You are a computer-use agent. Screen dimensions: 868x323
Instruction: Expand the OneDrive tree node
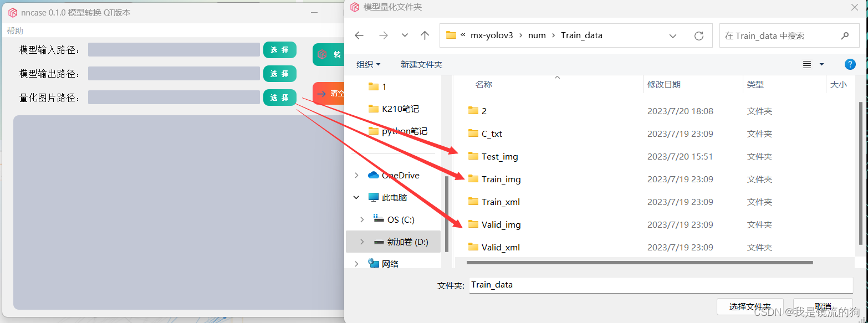[x=356, y=175]
